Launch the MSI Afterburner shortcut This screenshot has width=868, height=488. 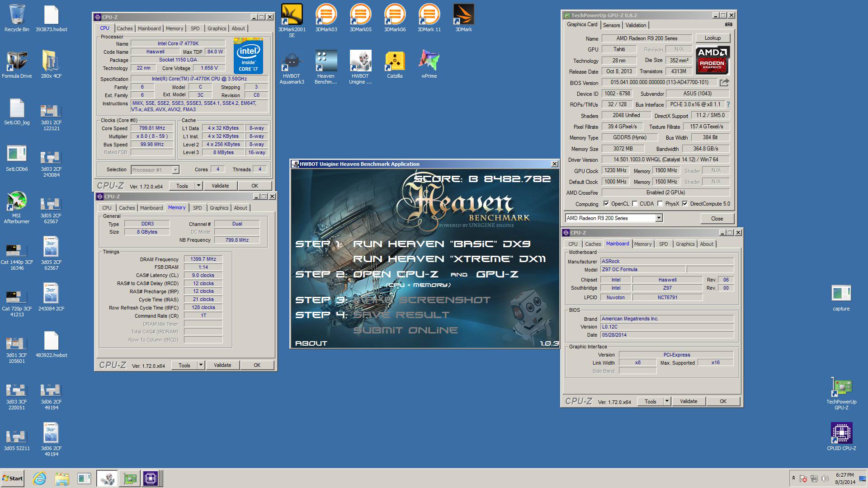pos(17,207)
